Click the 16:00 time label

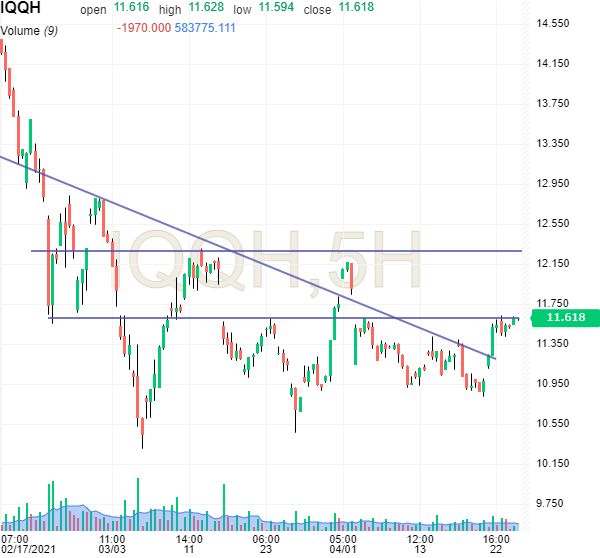click(497, 537)
